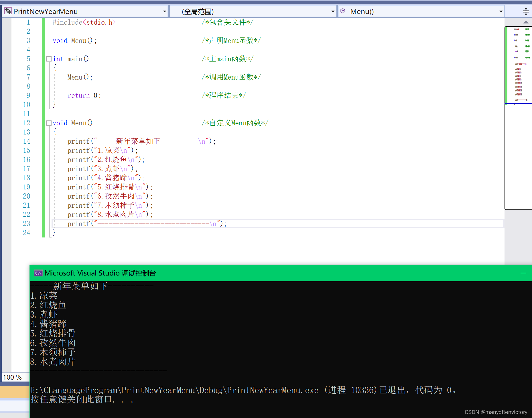Click the console text 按任意键关闭此窗口
This screenshot has height=418, width=532.
tap(71, 399)
